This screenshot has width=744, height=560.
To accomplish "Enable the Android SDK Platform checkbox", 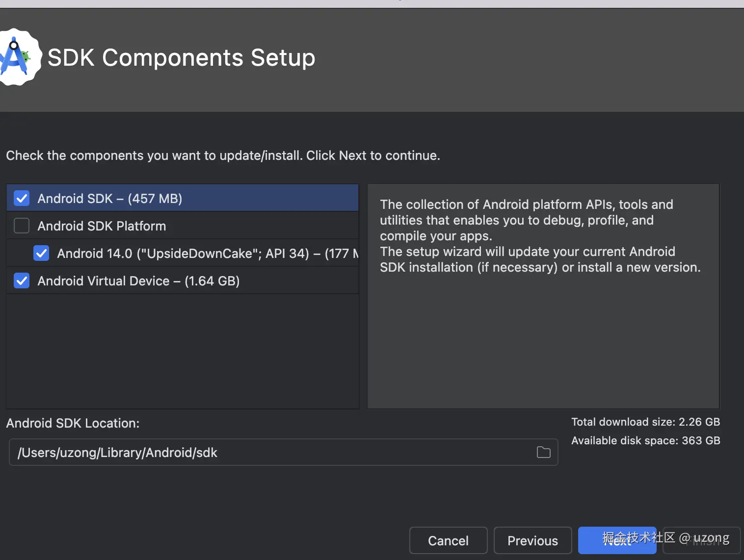I will pos(22,226).
